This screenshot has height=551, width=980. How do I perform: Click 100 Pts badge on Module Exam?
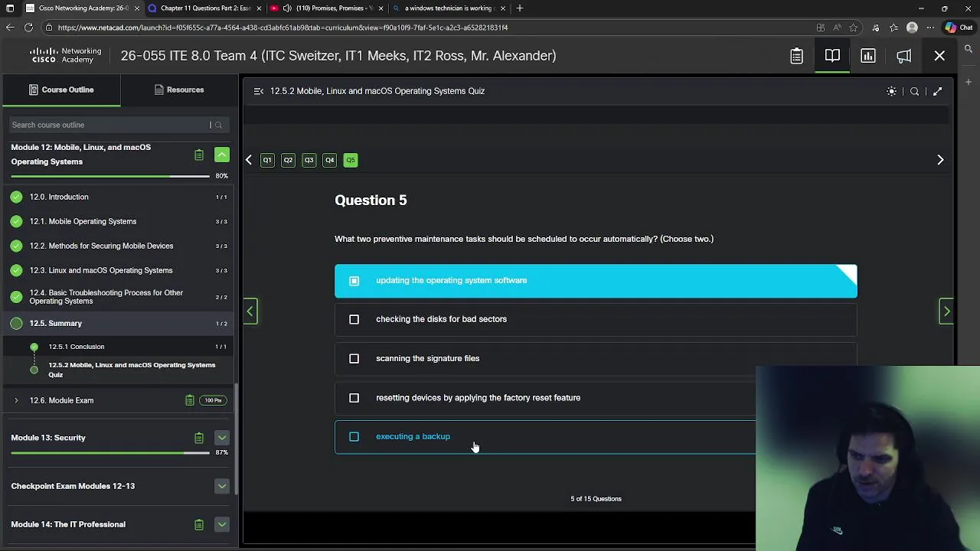pos(213,400)
